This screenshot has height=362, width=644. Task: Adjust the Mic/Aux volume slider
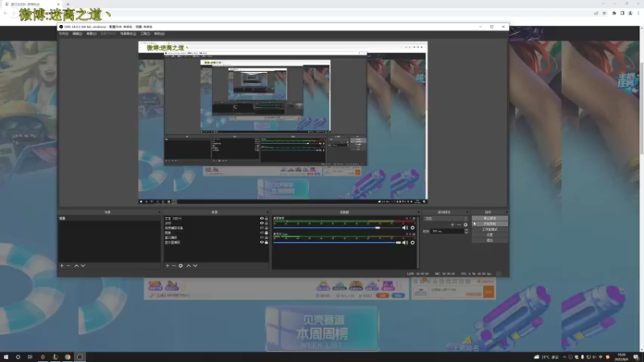point(337,243)
